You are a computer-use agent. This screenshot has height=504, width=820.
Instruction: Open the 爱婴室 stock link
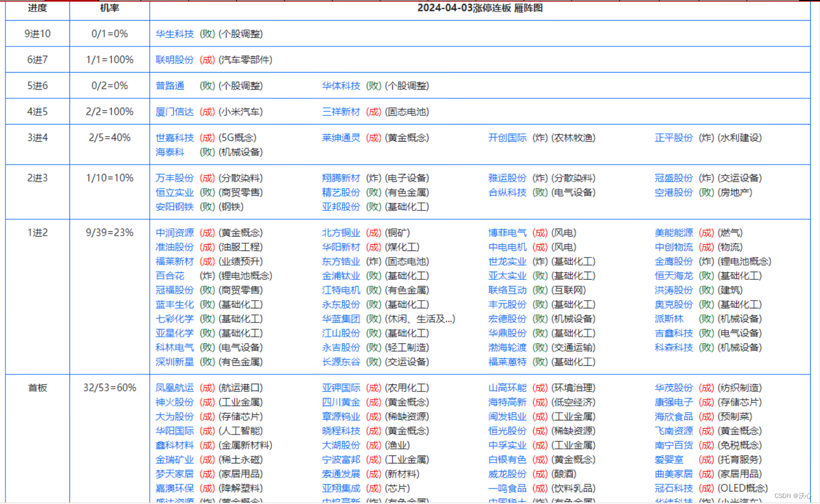pyautogui.click(x=669, y=460)
